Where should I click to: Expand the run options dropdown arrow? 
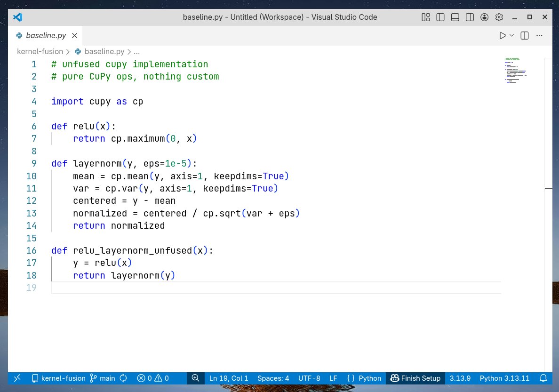pos(511,35)
